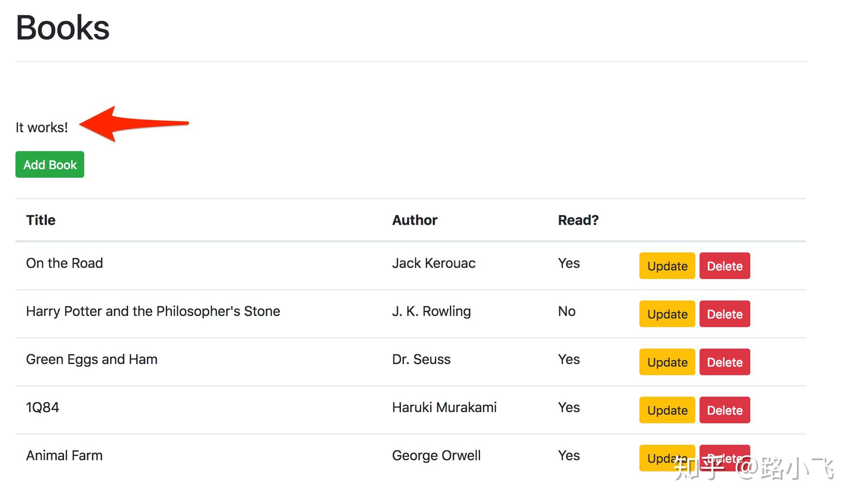Update the On the Road book
856x504 pixels.
tap(667, 266)
